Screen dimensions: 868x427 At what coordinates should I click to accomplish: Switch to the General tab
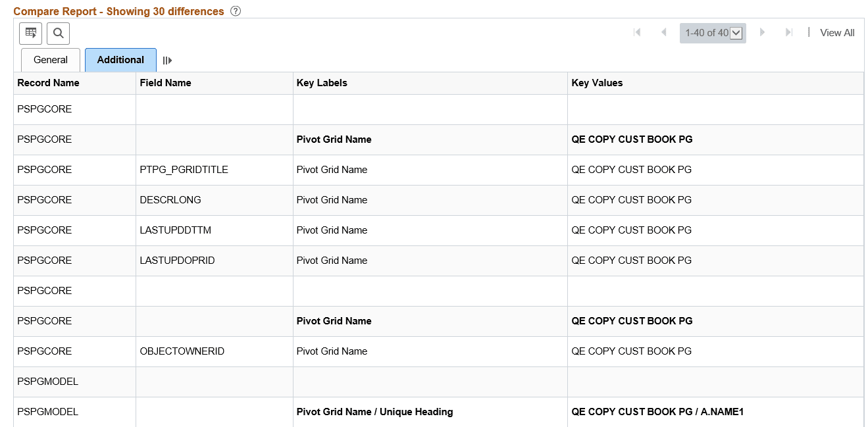pos(50,60)
